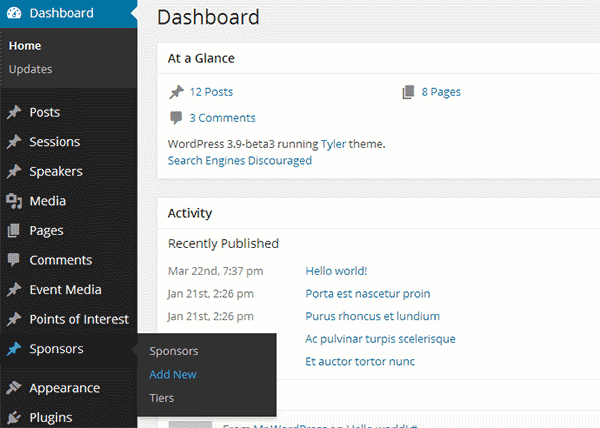Click Search Engines Discouraged link
This screenshot has width=600, height=428.
click(240, 160)
